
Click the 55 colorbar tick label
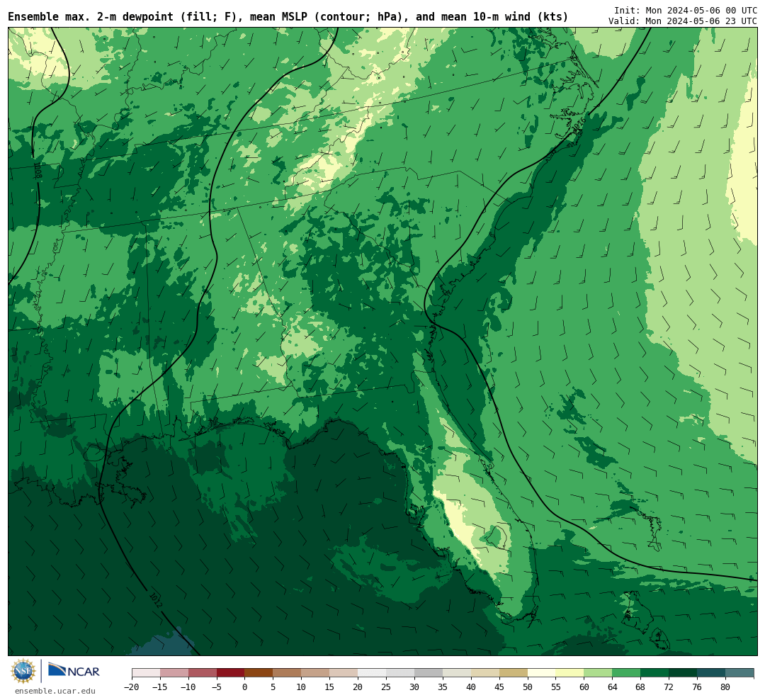[x=556, y=687]
